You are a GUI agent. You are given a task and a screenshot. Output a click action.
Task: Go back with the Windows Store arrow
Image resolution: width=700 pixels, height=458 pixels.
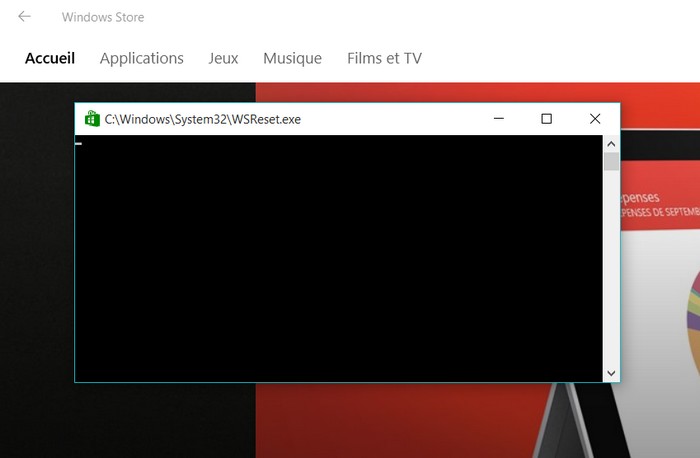[24, 17]
